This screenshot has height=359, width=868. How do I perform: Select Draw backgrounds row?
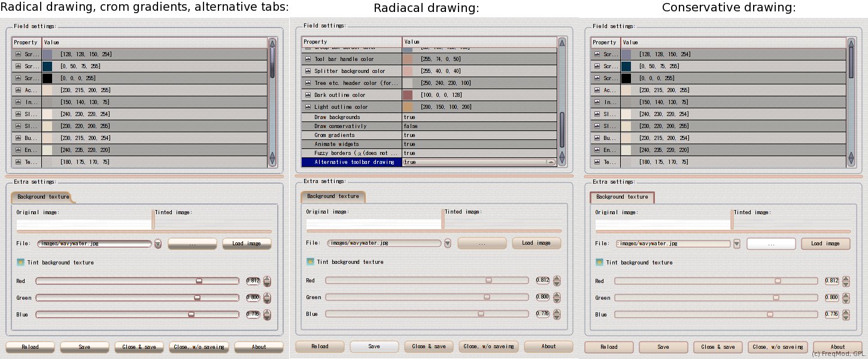tap(429, 117)
